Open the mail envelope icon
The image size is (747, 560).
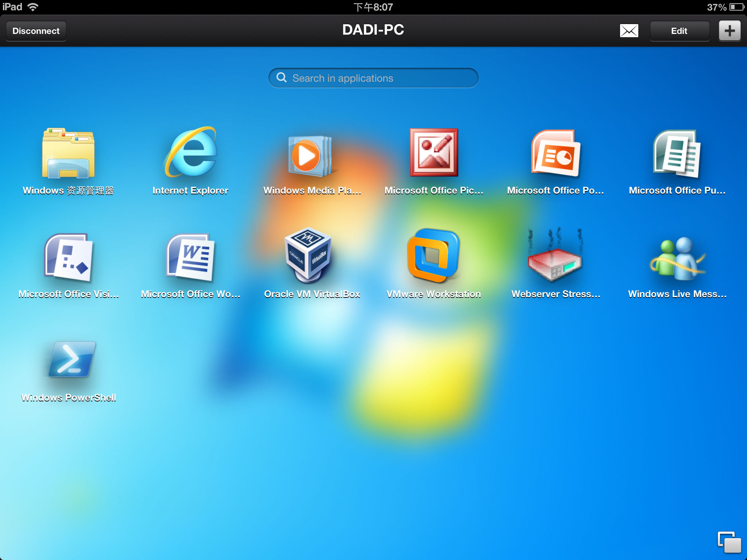(629, 31)
